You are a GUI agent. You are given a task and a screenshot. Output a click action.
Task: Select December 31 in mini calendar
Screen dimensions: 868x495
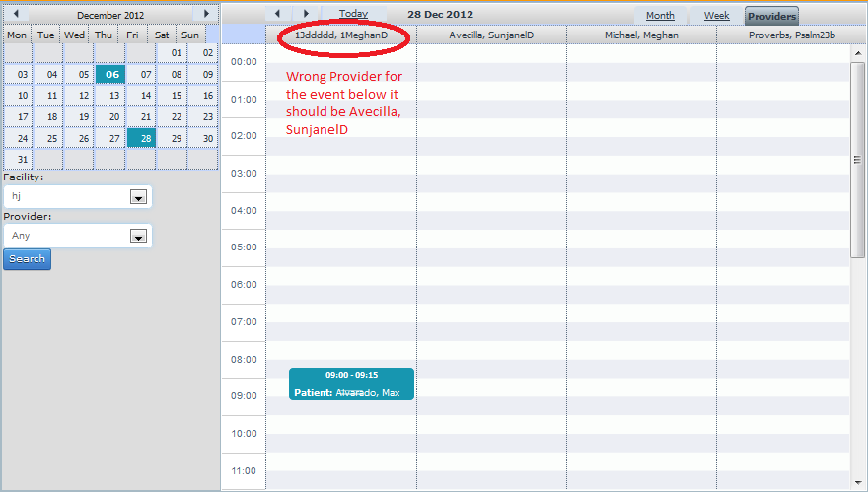point(18,160)
